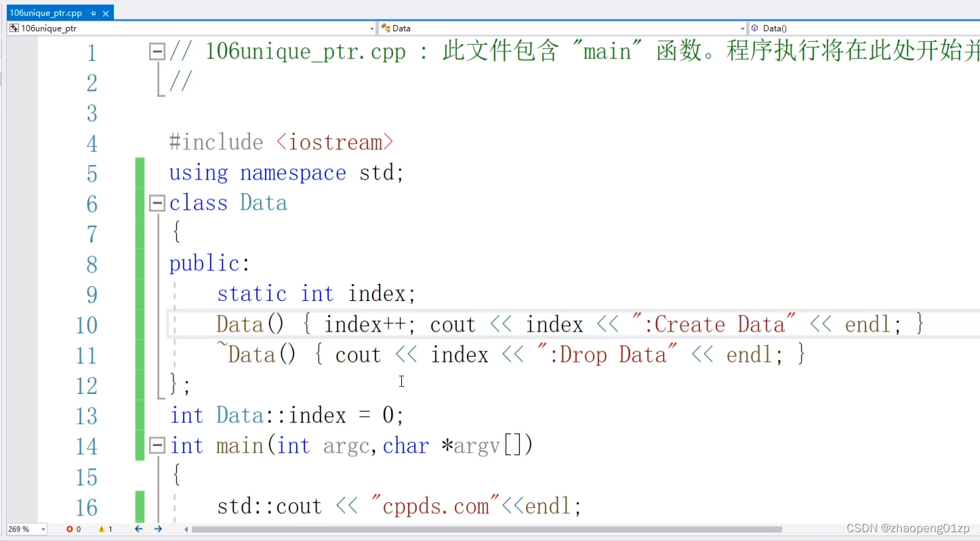Click the class icon beside Data

(386, 28)
